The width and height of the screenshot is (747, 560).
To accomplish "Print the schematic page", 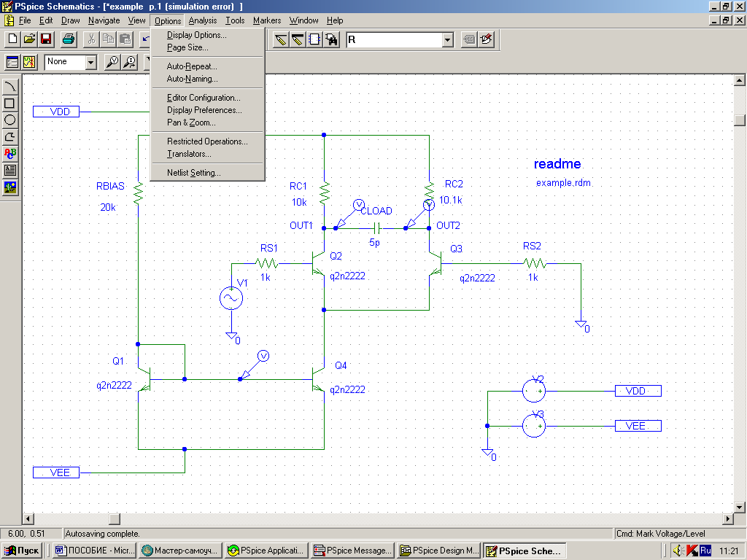I will pos(69,39).
